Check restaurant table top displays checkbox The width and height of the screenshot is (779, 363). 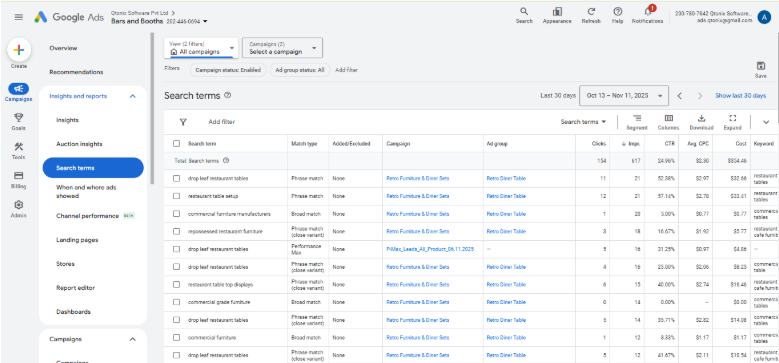click(x=176, y=285)
